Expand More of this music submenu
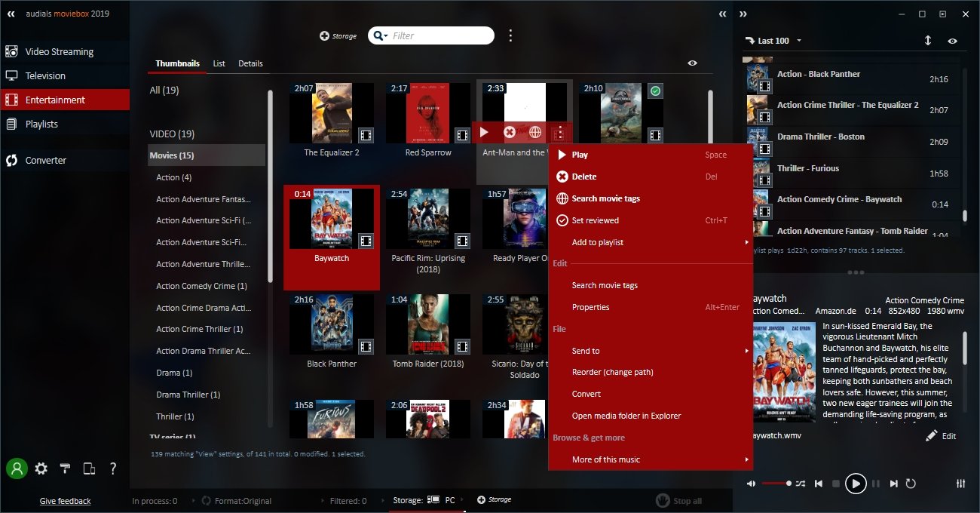Screen dimensions: 980x513 point(651,459)
